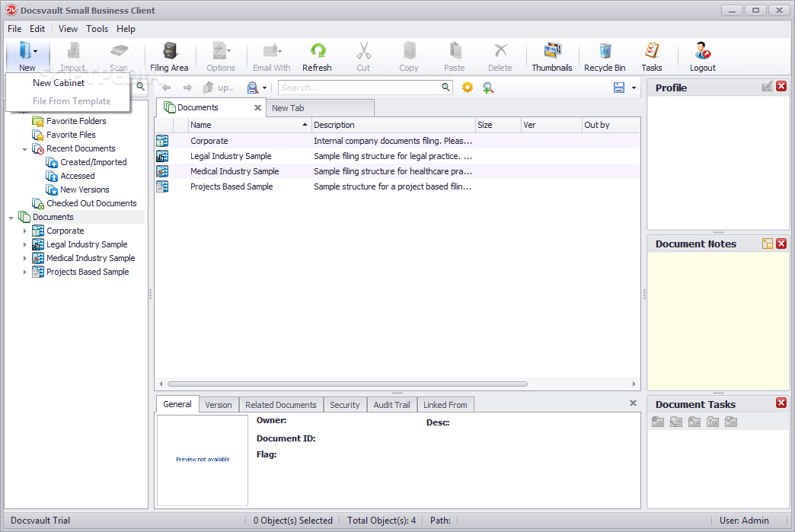This screenshot has height=532, width=795.
Task: Click the Copy toolbar icon
Action: [x=409, y=51]
